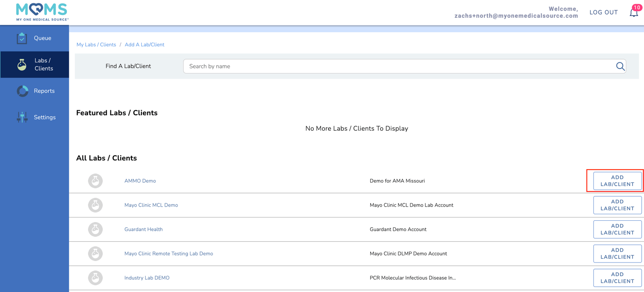
Task: Click the flask icon beside AMMO Demo
Action: pyautogui.click(x=95, y=181)
